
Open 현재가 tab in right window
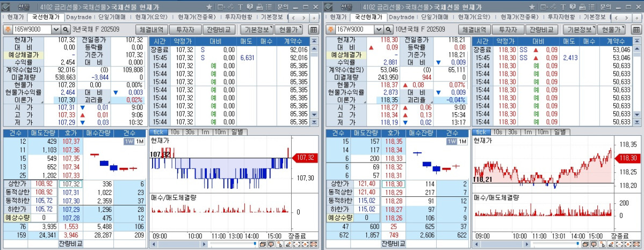338,17
